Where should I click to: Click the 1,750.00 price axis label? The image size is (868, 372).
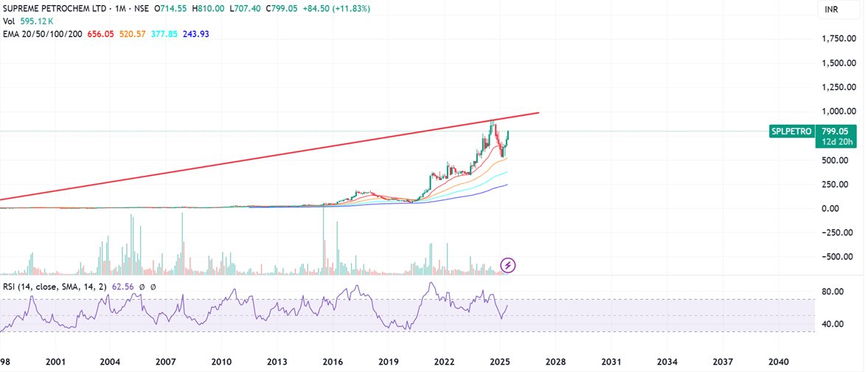click(841, 38)
